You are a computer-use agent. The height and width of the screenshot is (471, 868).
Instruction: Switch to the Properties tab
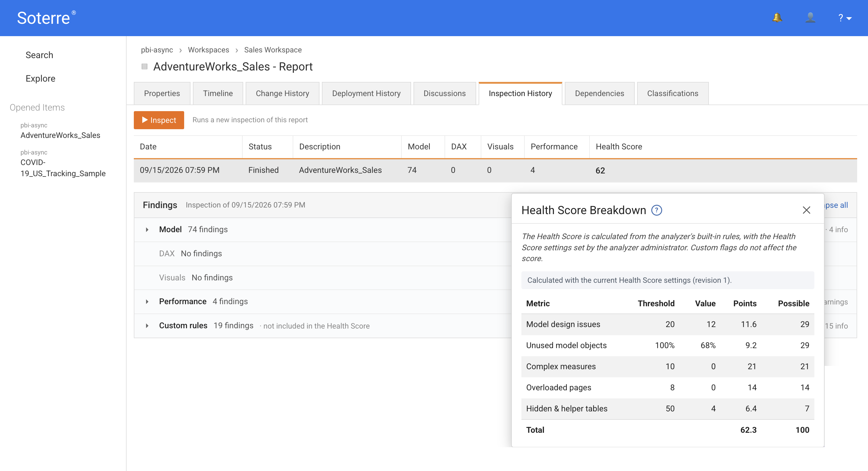point(162,93)
